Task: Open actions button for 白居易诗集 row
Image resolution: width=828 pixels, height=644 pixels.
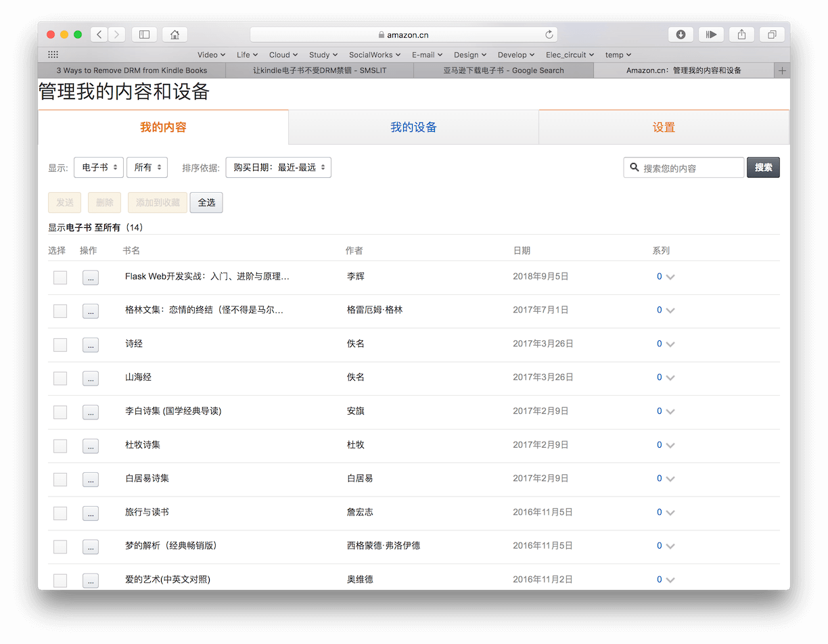Action: [x=91, y=480]
